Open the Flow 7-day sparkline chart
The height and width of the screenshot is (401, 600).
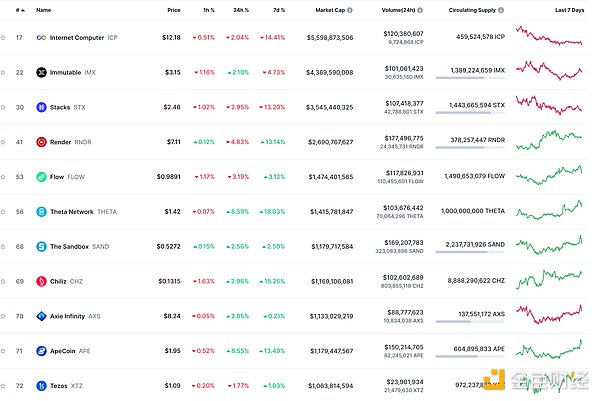(549, 177)
